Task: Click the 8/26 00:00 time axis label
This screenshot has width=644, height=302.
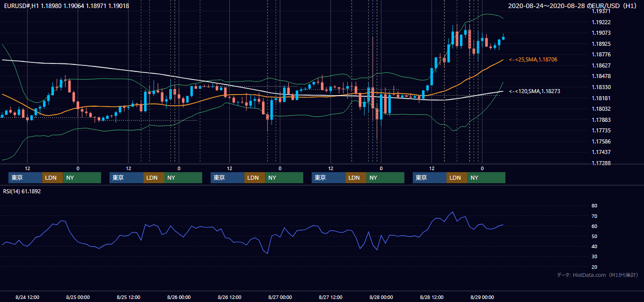Action: coord(179,297)
